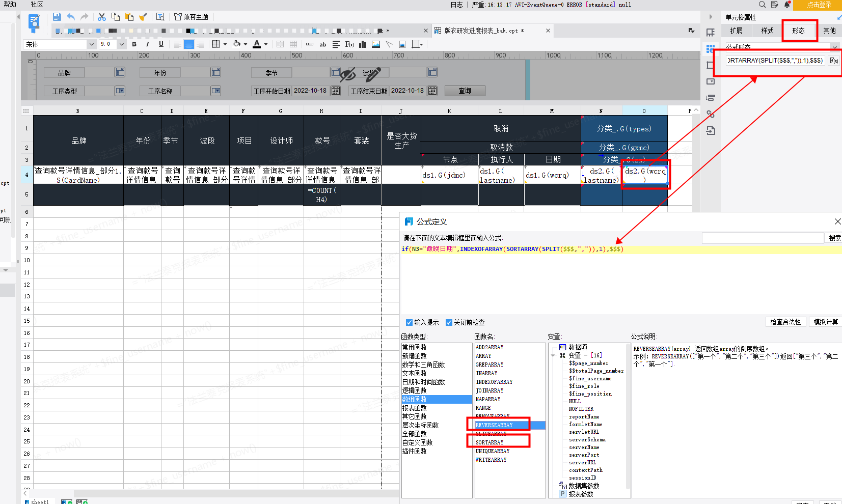
Task: Align cell text center
Action: point(189,44)
